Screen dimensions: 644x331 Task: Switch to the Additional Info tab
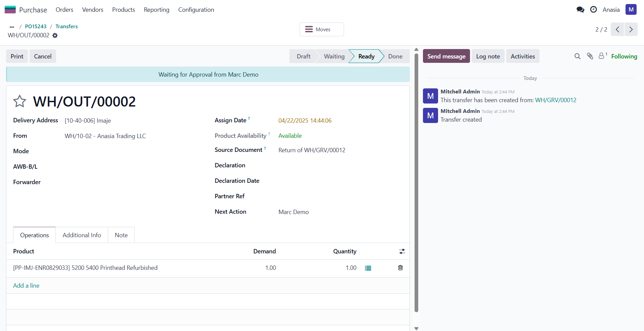82,235
